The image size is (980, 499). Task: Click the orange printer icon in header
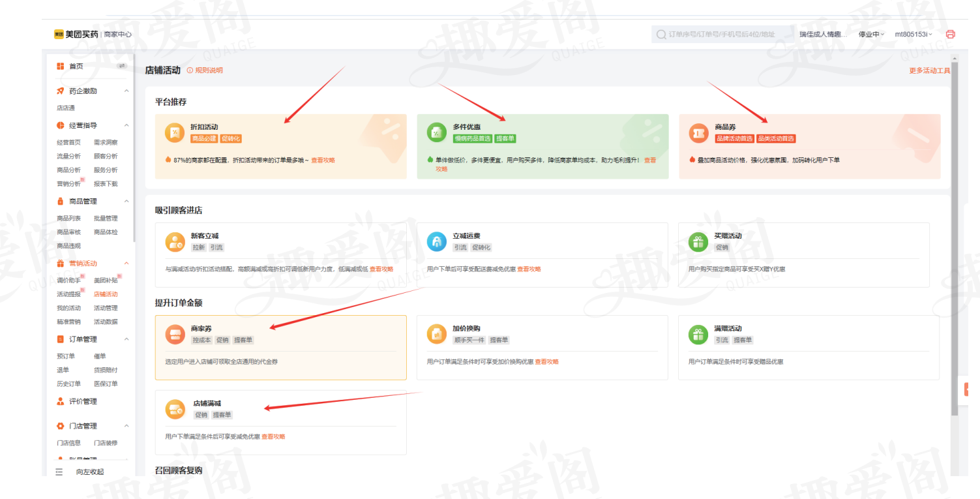pyautogui.click(x=950, y=34)
